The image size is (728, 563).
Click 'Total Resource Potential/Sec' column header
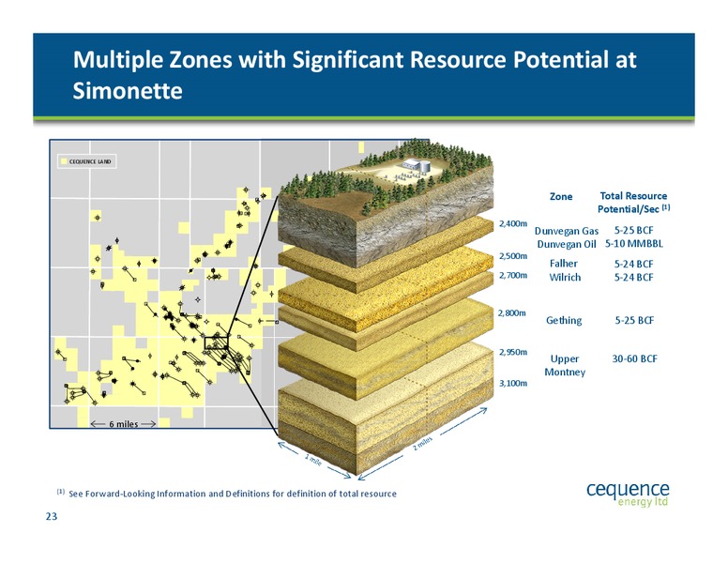click(x=634, y=203)
